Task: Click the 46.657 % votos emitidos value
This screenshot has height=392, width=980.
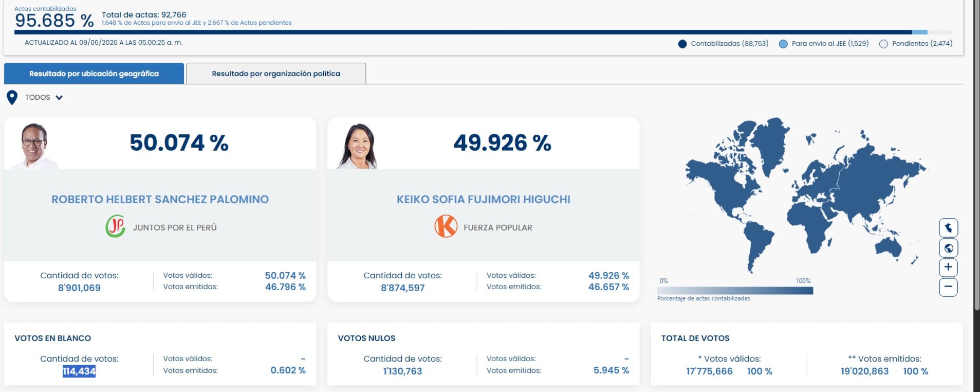Action: [608, 287]
